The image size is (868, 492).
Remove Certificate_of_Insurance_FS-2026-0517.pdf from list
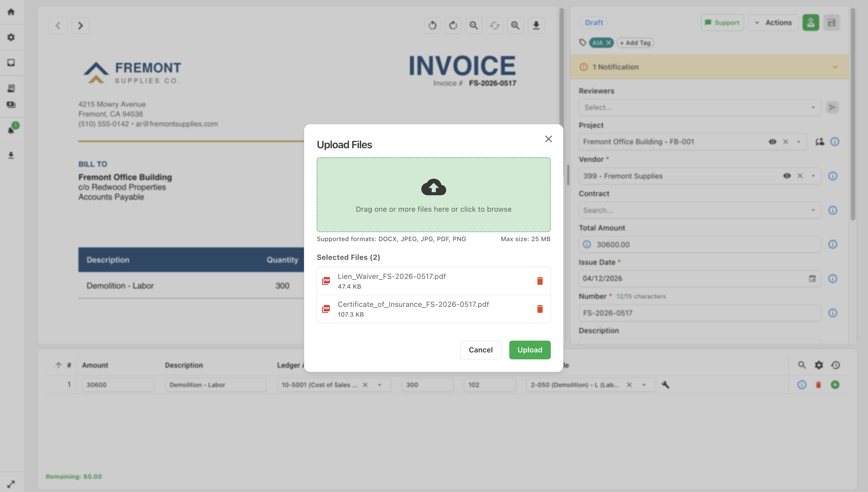click(x=540, y=309)
